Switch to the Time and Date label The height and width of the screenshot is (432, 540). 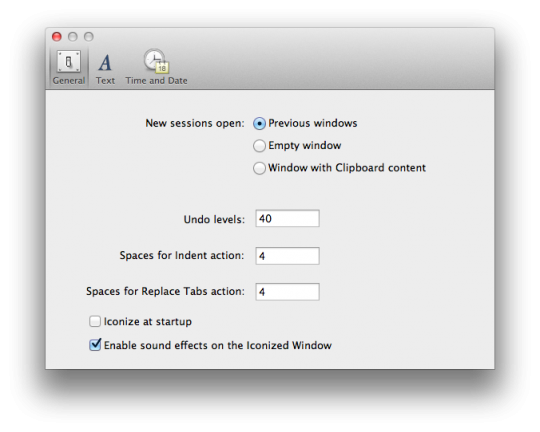click(156, 81)
